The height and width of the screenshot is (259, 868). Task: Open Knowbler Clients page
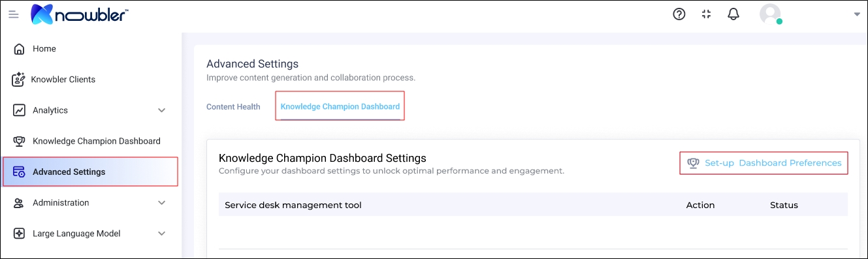[63, 80]
